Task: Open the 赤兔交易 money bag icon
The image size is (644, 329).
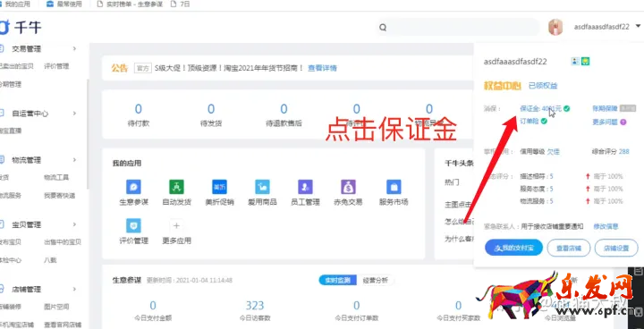Action: (348, 187)
